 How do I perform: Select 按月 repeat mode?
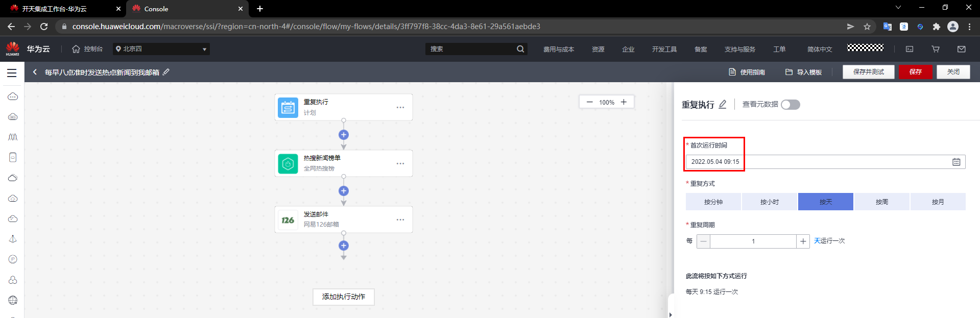coord(938,202)
